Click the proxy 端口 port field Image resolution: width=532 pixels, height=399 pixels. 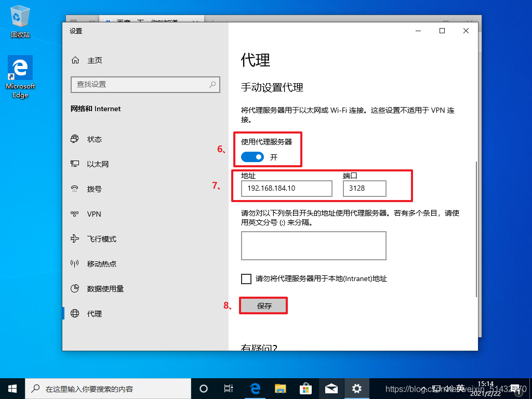tap(364, 188)
